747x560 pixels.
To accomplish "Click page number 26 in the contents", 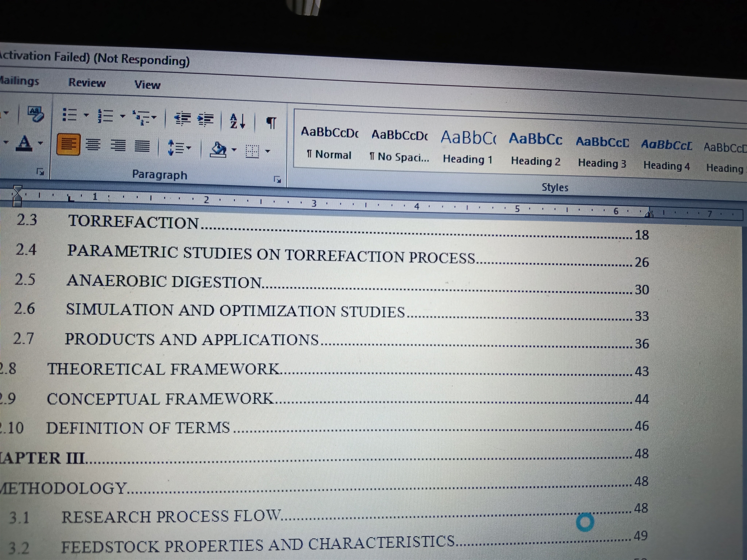I will [642, 262].
